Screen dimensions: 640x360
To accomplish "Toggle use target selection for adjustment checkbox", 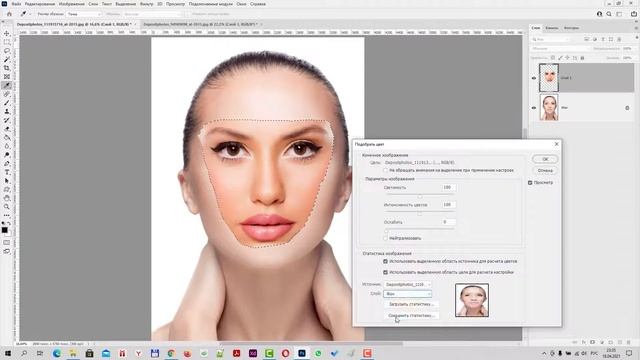I will 385,272.
